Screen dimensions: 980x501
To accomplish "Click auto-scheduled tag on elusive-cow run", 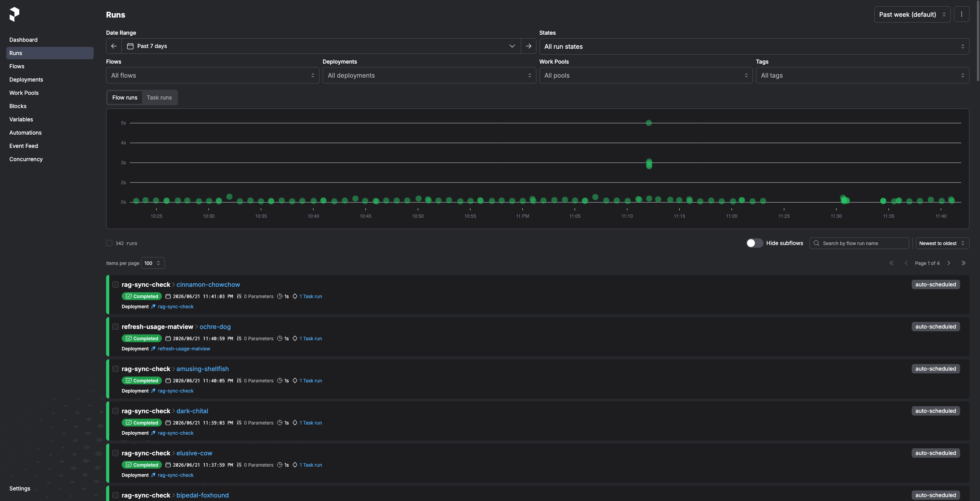I will click(936, 453).
